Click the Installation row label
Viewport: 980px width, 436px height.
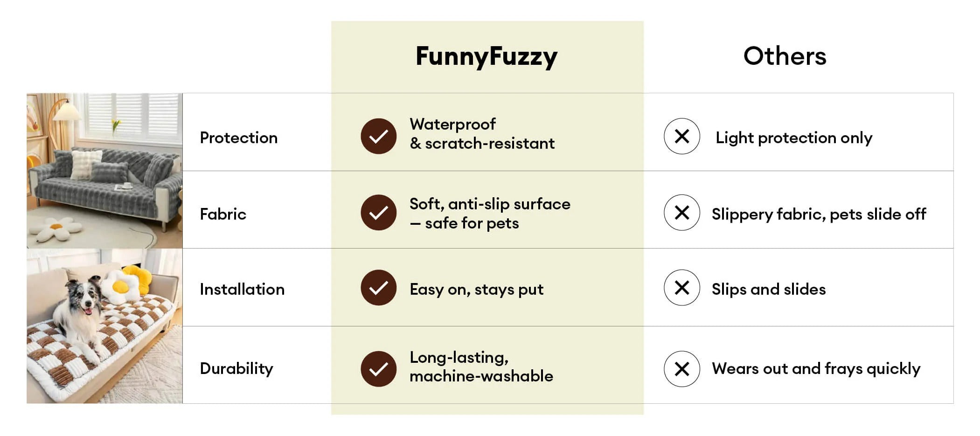(x=242, y=290)
